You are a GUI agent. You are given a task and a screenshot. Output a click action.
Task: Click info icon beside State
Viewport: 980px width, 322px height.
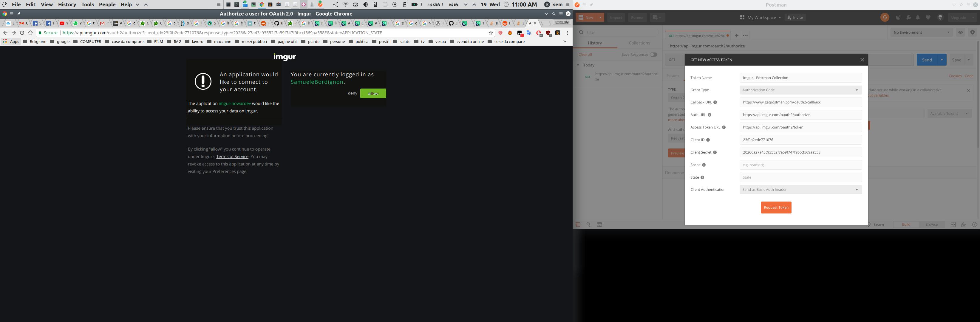pos(702,177)
